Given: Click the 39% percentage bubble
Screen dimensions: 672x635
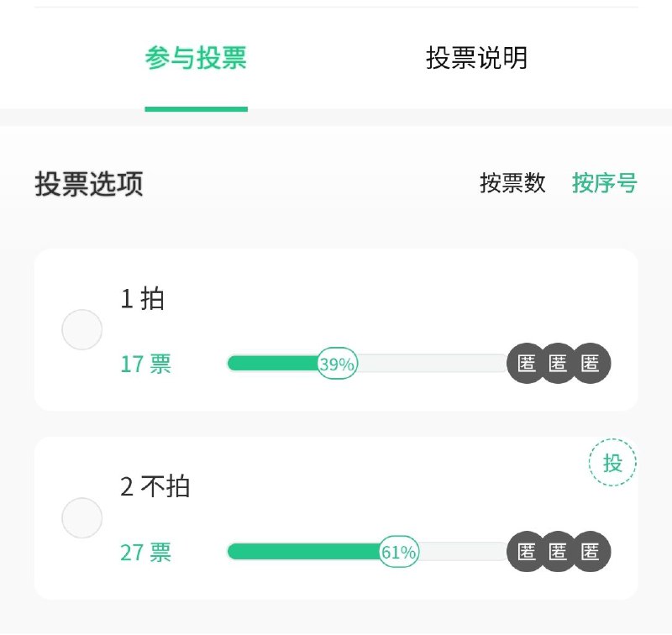Looking at the screenshot, I should (x=337, y=363).
